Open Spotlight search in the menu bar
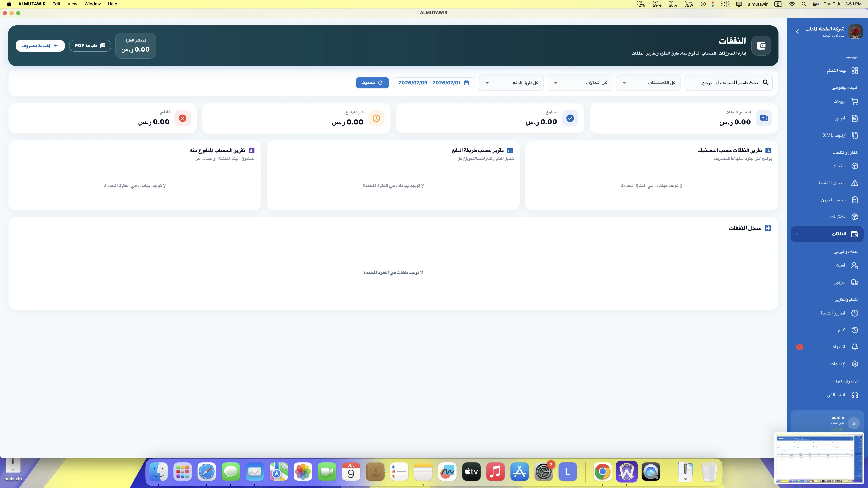This screenshot has height=488, width=868. coord(804,4)
